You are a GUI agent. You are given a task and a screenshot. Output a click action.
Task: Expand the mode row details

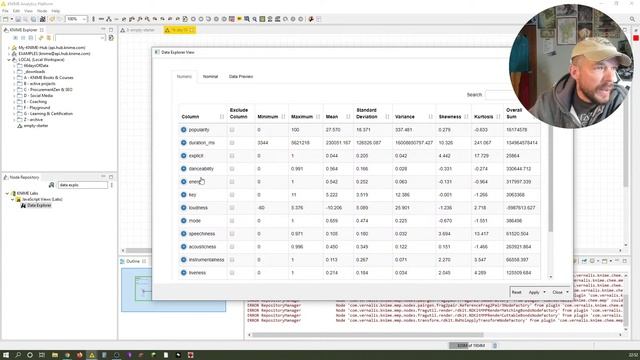tap(184, 221)
